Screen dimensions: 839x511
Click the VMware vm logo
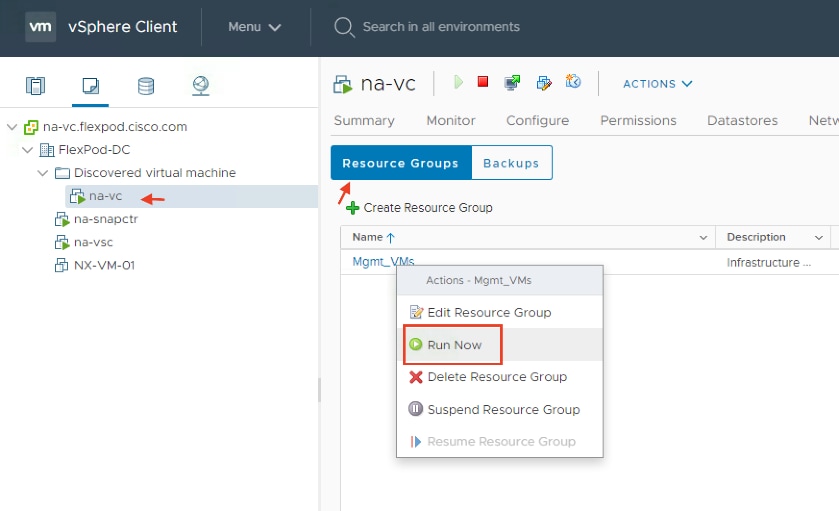tap(40, 26)
